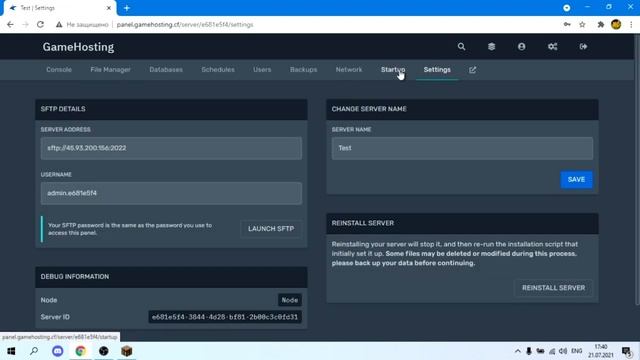Click the Launch SFTP button
This screenshot has width=640, height=360.
tap(271, 229)
